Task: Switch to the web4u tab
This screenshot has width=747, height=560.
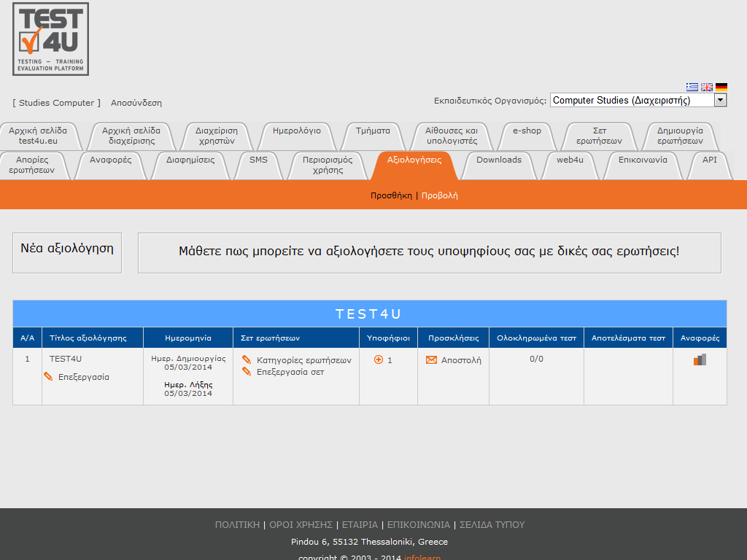Action: 570,166
